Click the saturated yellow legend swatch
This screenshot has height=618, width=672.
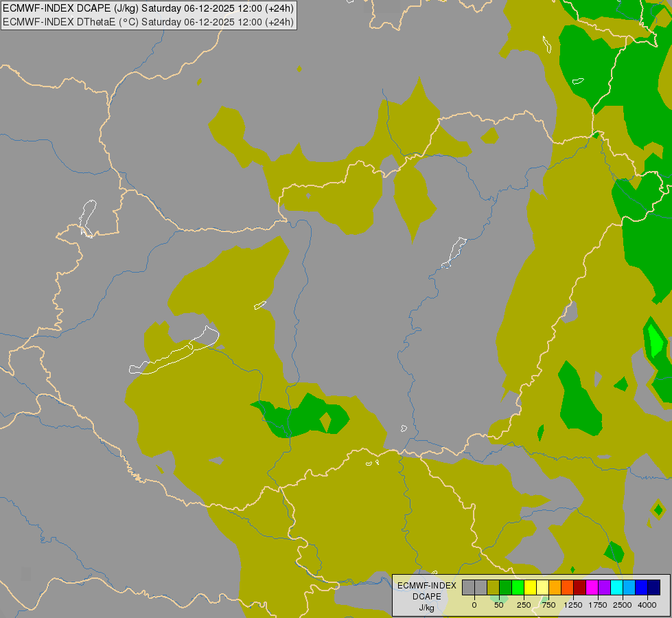[x=530, y=588]
